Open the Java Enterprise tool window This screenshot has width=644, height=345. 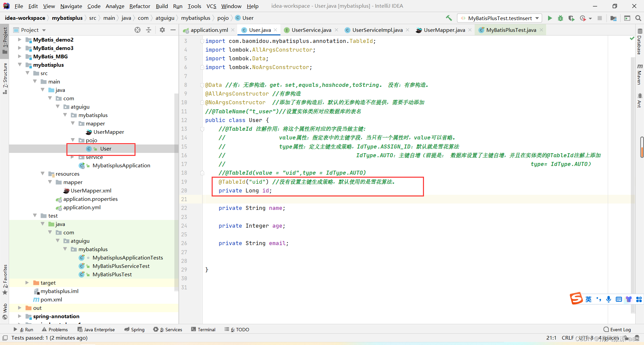[96, 330]
